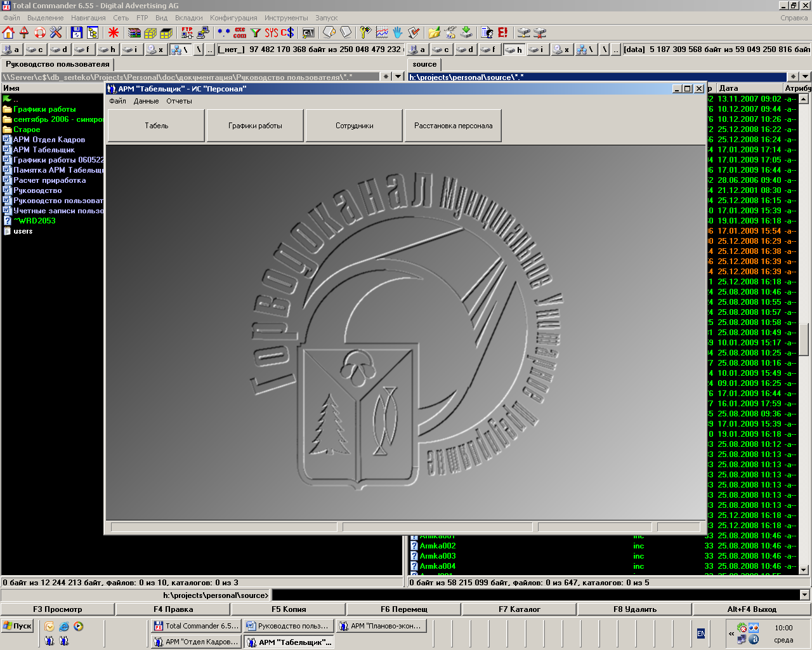Image resolution: width=812 pixels, height=650 pixels.
Task: Click the green download arrow drive icon
Action: click(x=466, y=32)
